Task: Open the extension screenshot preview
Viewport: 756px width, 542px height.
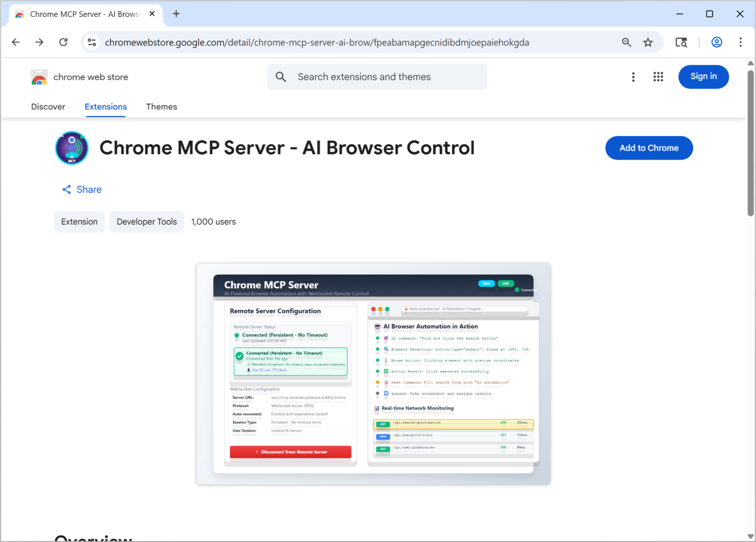Action: point(373,374)
